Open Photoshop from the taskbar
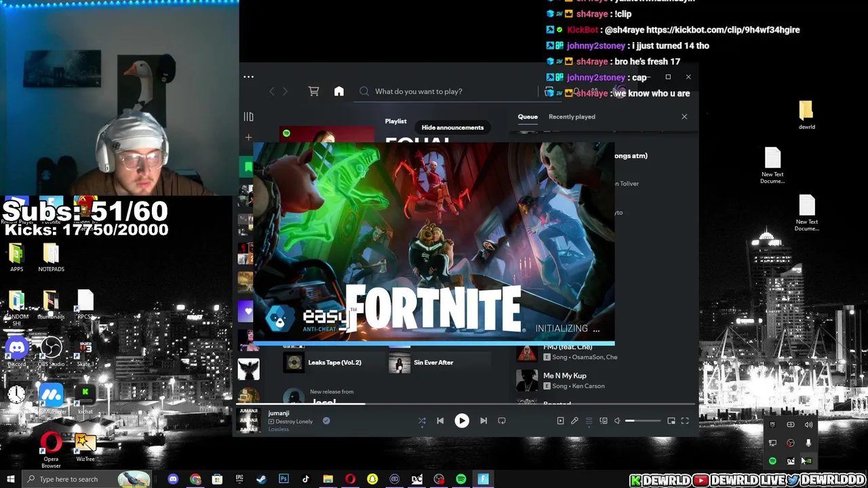The image size is (868, 488). tap(283, 479)
